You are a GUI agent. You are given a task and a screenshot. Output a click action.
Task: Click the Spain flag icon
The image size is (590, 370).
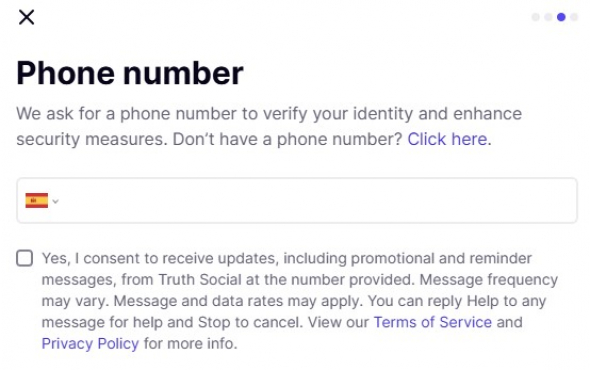pyautogui.click(x=36, y=201)
